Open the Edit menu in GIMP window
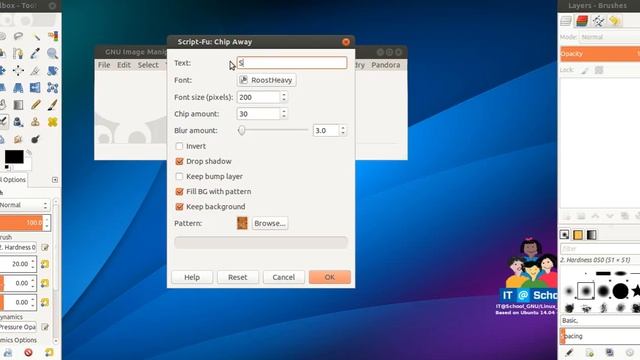Screen dimensions: 640x360 click(x=124, y=65)
